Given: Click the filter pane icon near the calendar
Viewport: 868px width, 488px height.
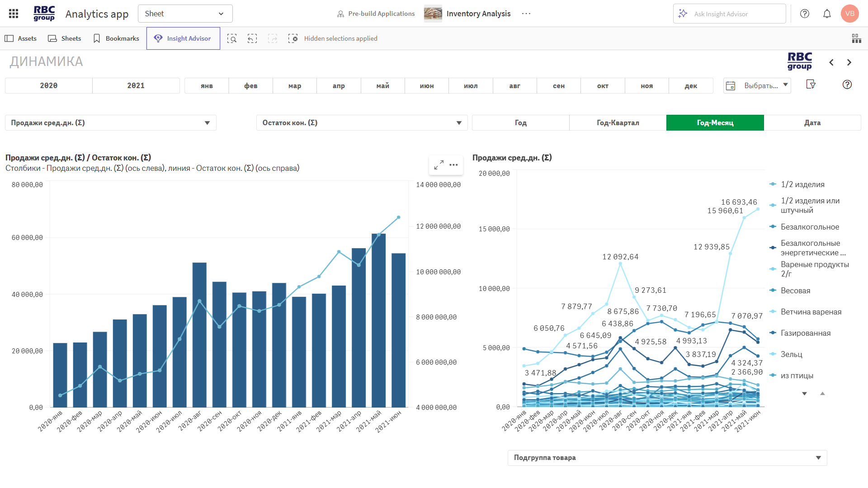Looking at the screenshot, I should point(811,84).
